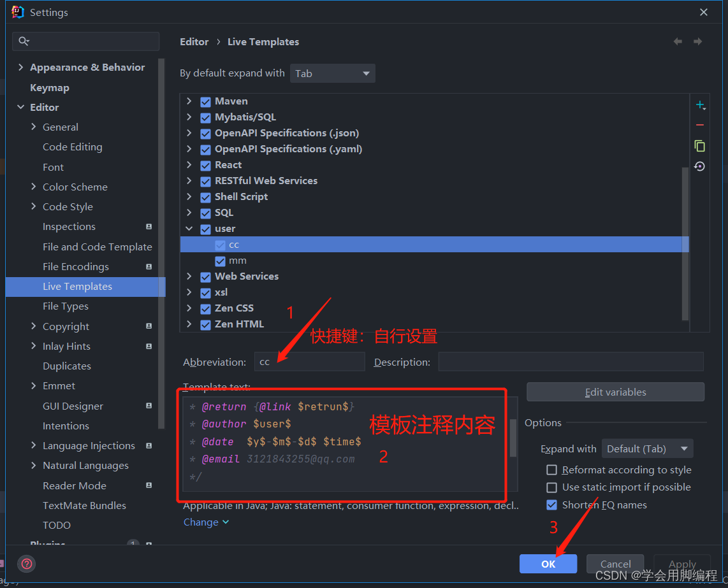Click the Cancel button
This screenshot has width=728, height=588.
click(x=615, y=564)
